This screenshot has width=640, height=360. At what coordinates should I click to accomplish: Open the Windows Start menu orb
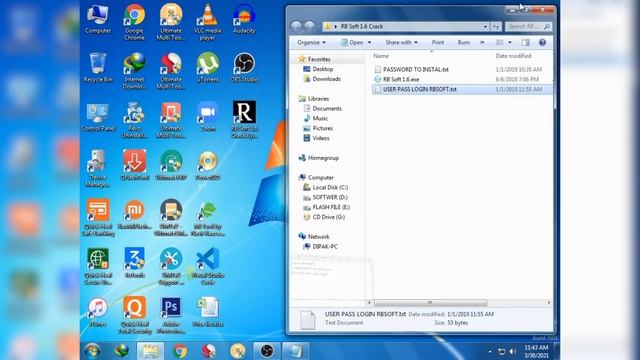coord(92,351)
